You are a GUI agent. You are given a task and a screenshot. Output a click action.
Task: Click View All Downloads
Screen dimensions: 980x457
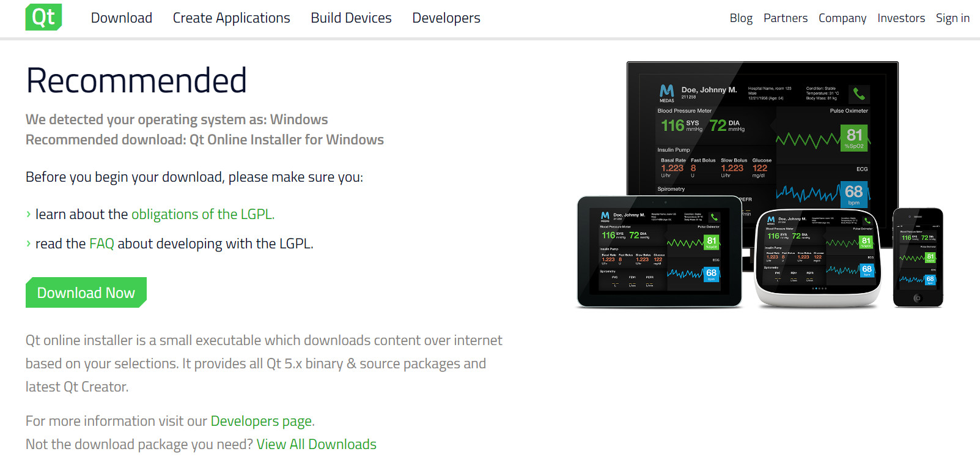tap(317, 444)
